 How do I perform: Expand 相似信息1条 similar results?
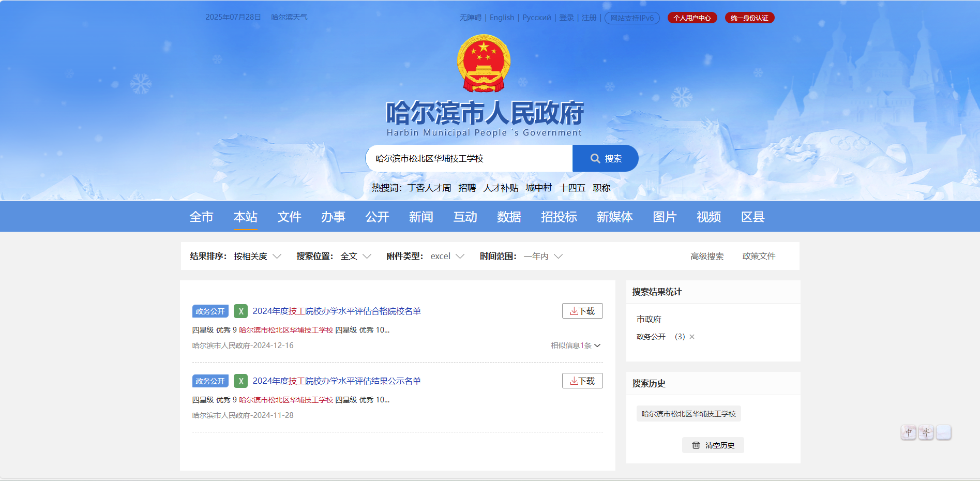click(x=576, y=345)
